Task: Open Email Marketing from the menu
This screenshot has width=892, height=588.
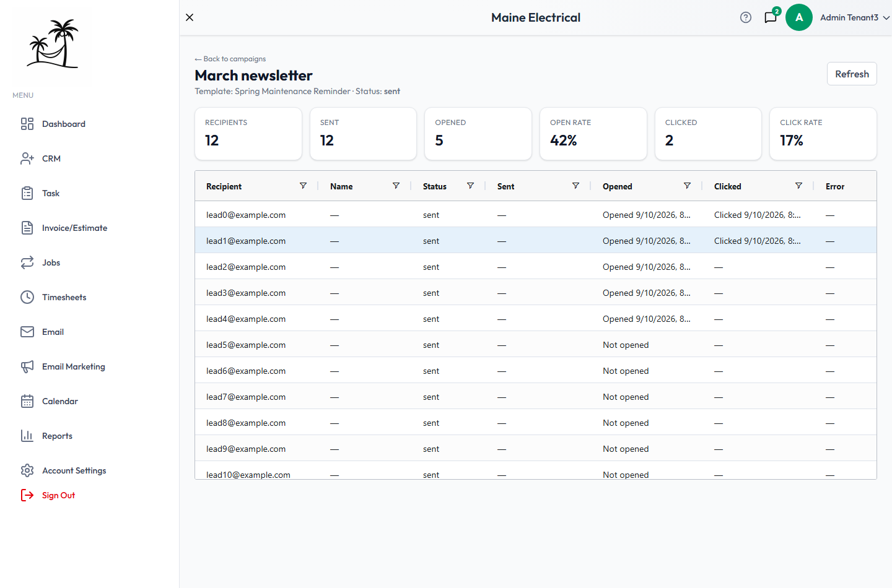Action: point(74,366)
